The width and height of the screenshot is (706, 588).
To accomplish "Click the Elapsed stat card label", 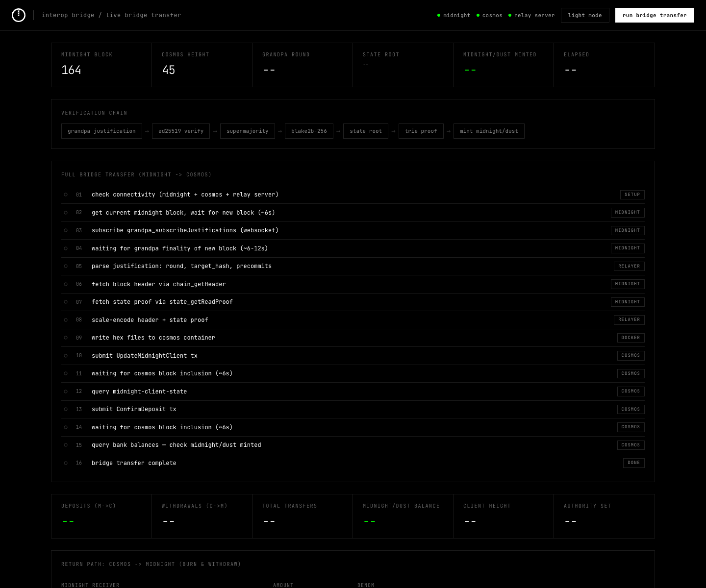I will click(x=577, y=55).
